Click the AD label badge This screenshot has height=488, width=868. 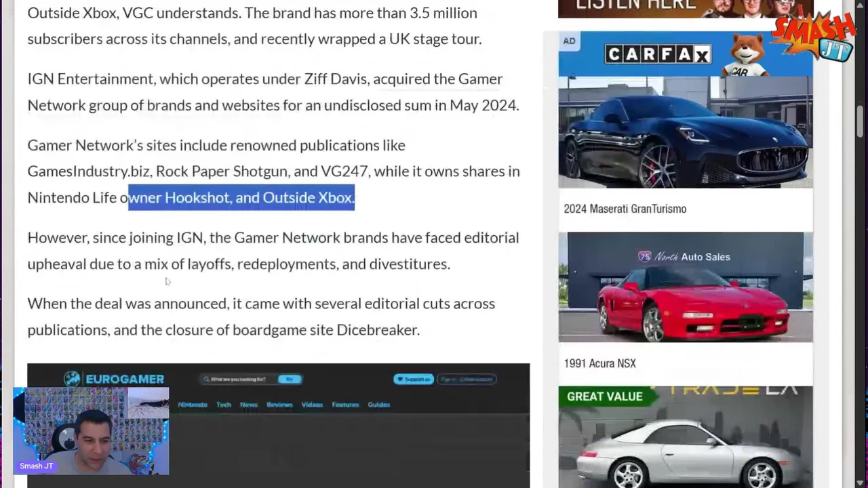[x=569, y=41]
